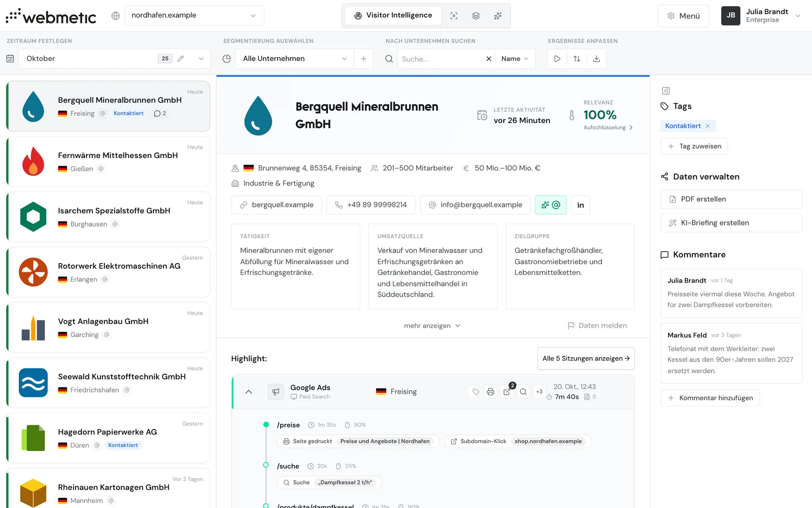Open the Menü button
The height and width of the screenshot is (508, 812).
pyautogui.click(x=683, y=16)
